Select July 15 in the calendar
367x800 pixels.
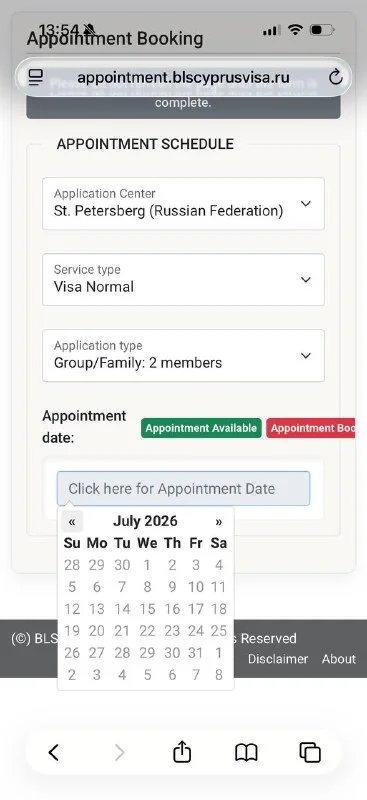[x=147, y=609]
